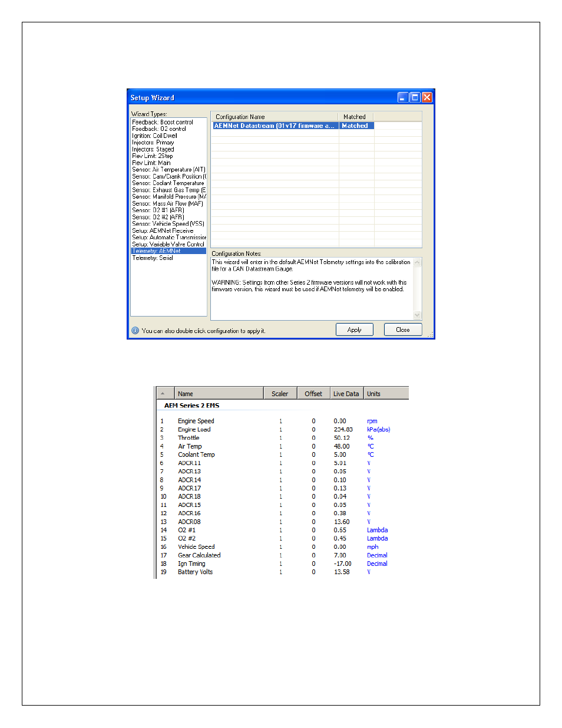Click the Offset column header
Screen dimensions: 562x728
313,393
